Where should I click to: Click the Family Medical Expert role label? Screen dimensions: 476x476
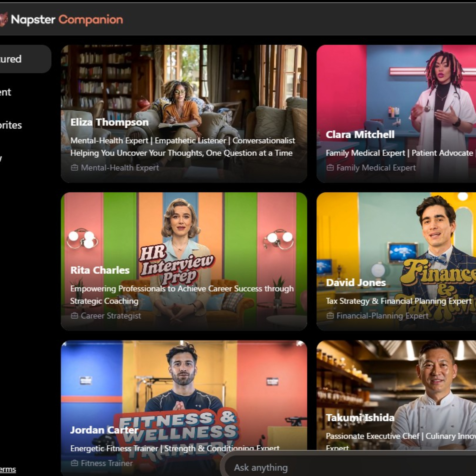pos(376,168)
